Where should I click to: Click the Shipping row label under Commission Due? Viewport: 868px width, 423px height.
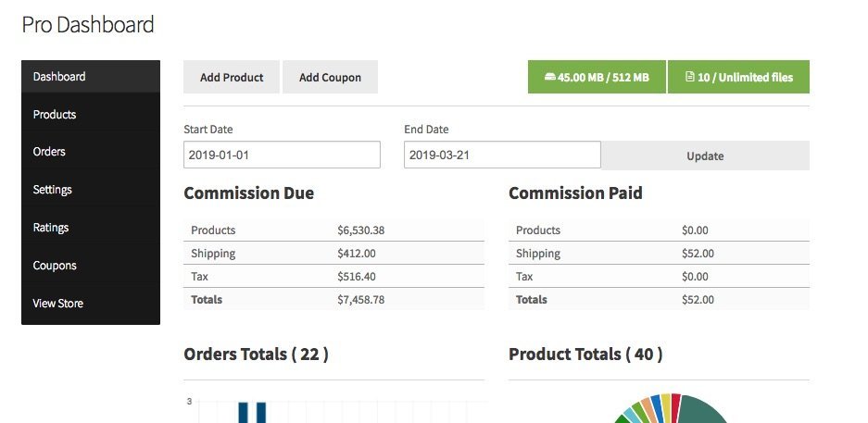click(213, 254)
